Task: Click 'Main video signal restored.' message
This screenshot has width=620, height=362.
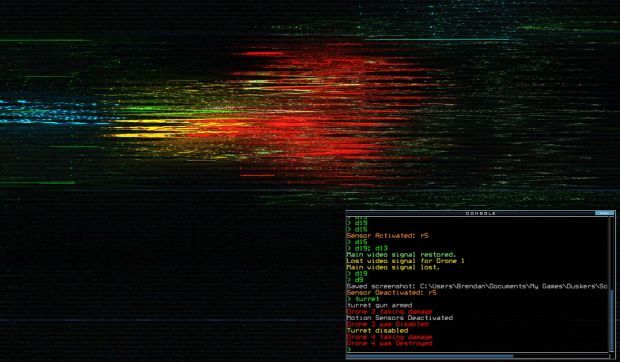Action: click(x=401, y=255)
